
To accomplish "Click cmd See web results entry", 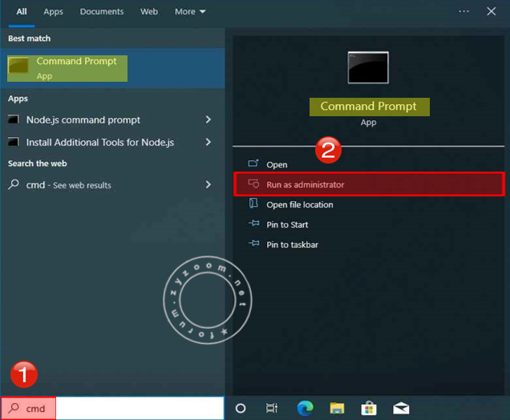I will point(69,185).
